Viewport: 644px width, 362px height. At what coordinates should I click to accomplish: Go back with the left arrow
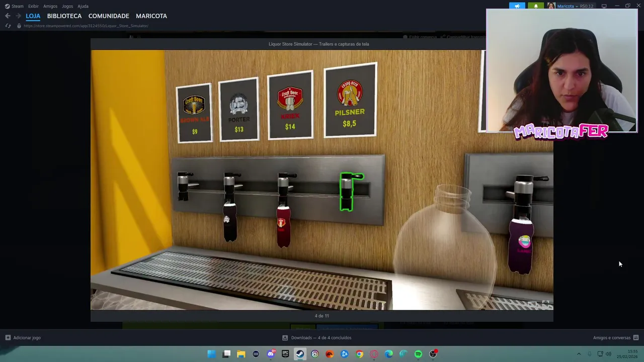[x=8, y=16]
